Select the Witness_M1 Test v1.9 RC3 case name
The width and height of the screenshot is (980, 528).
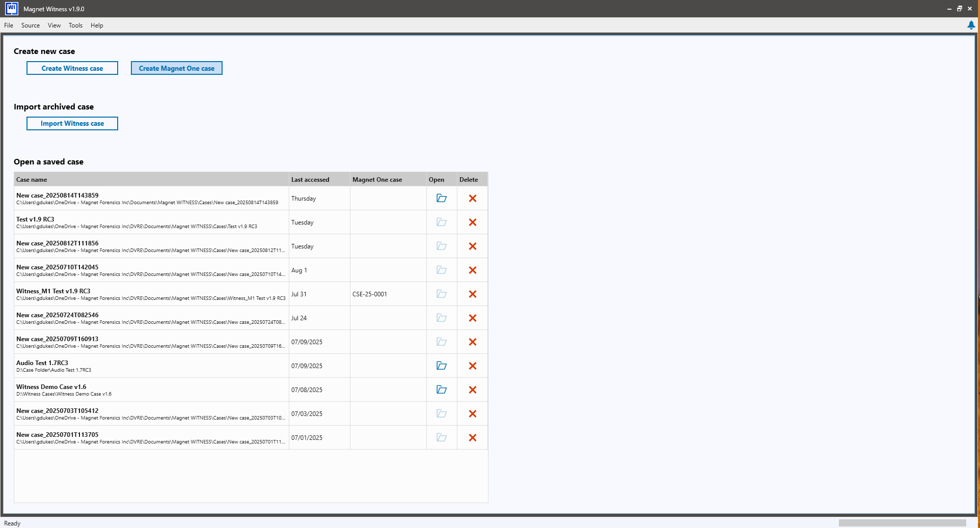53,291
